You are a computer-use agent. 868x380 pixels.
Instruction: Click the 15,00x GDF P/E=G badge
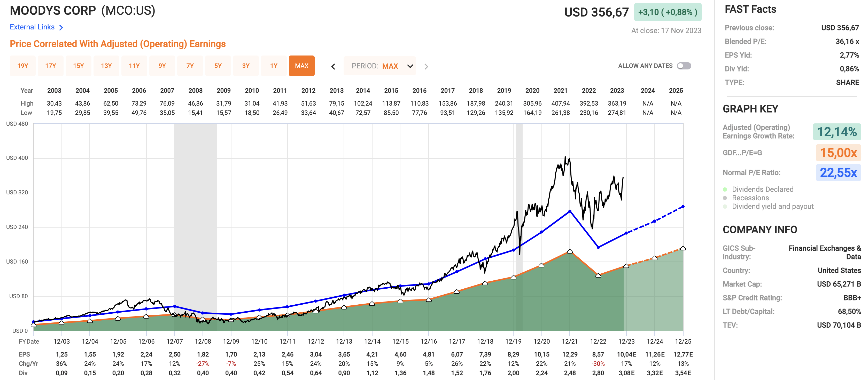click(838, 153)
